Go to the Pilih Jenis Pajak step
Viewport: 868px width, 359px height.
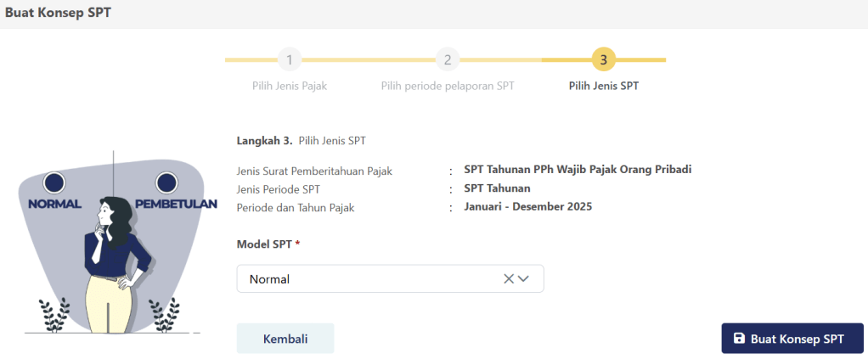click(290, 86)
